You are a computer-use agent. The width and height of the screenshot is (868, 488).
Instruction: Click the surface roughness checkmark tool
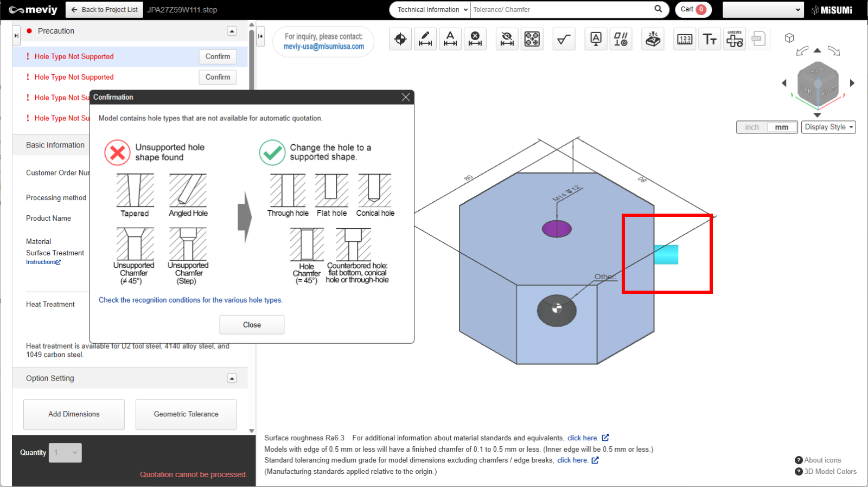[564, 39]
